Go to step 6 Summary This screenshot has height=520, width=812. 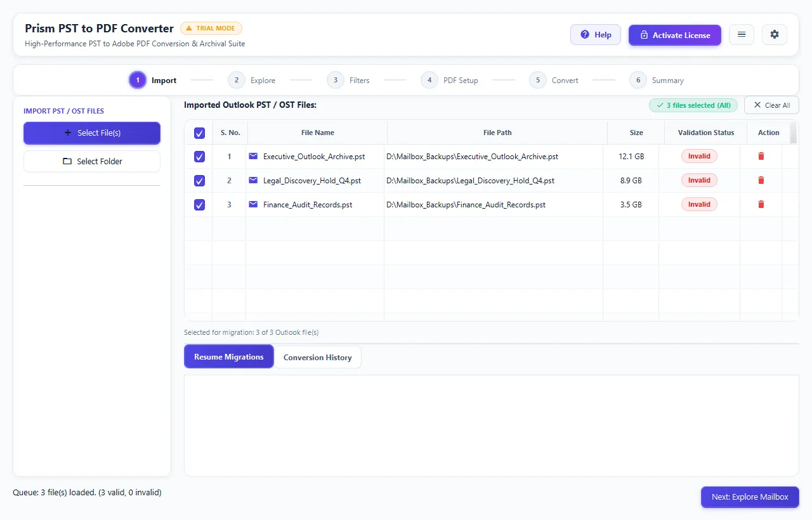[657, 81]
